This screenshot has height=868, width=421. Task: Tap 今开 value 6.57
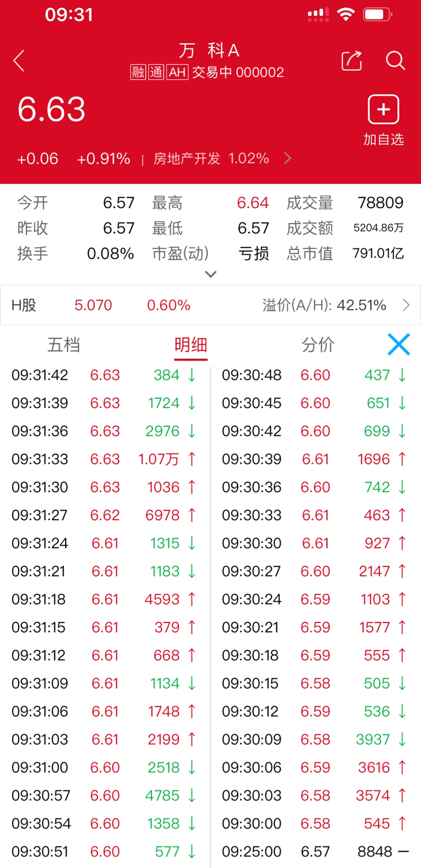(x=119, y=203)
